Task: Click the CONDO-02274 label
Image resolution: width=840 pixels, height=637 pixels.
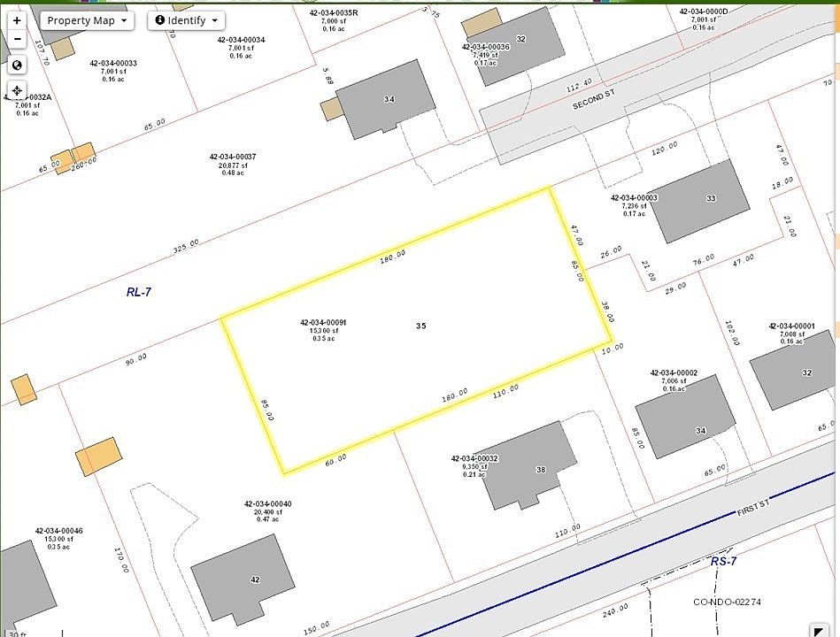Action: tap(727, 602)
